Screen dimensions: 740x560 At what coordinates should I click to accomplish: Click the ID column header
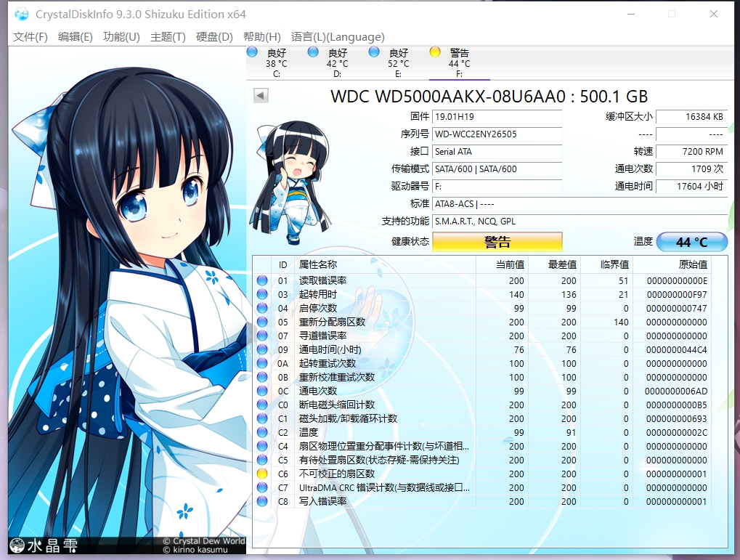pyautogui.click(x=282, y=265)
